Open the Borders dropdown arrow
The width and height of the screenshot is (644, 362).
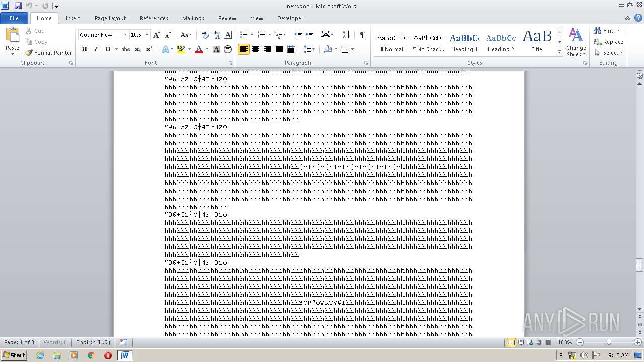(x=352, y=49)
